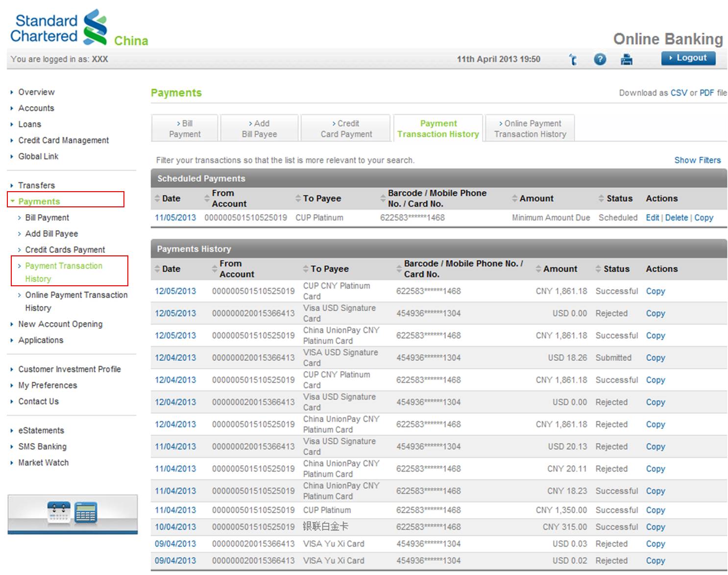Screen dimensions: 728x575
Task: Open the Credit Card Payment tab
Action: [346, 128]
